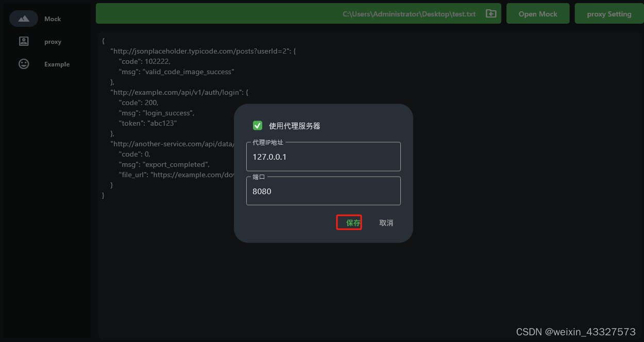Click the "code": 200 line

[139, 102]
